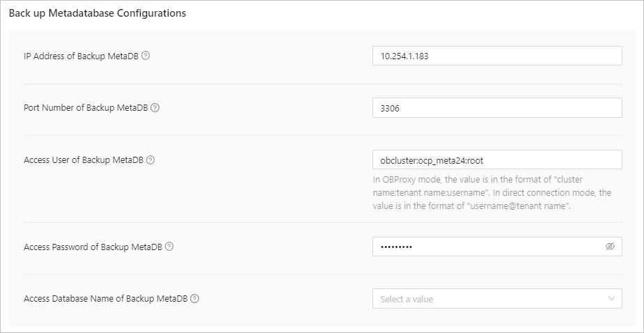
Task: Click the Port Number field showing 3306
Action: (x=497, y=108)
